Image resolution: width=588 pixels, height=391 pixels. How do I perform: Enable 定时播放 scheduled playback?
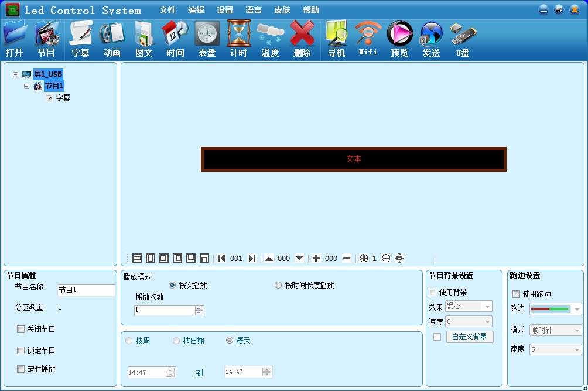click(20, 369)
